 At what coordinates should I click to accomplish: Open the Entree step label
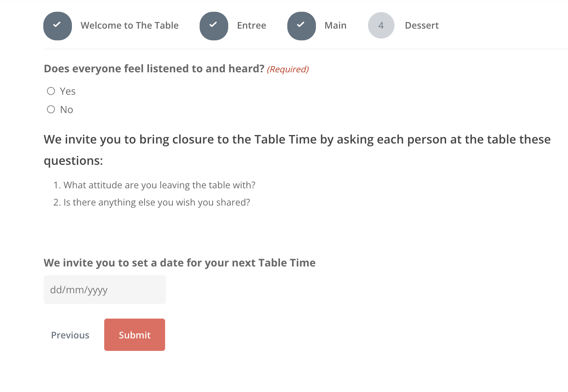click(251, 25)
